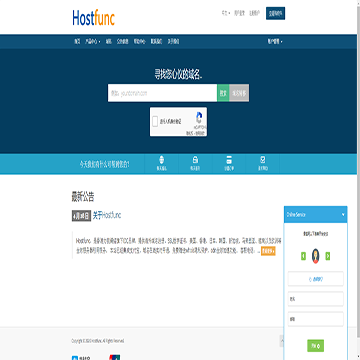This screenshot has height=360, width=360.
Task: Click the orange read-more button in the announcement
Action: click(x=268, y=251)
